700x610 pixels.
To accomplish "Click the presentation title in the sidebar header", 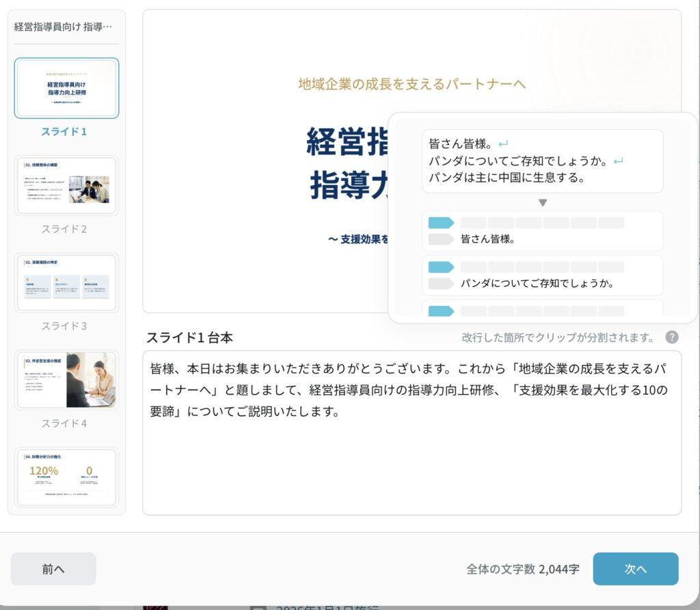I will 63,27.
